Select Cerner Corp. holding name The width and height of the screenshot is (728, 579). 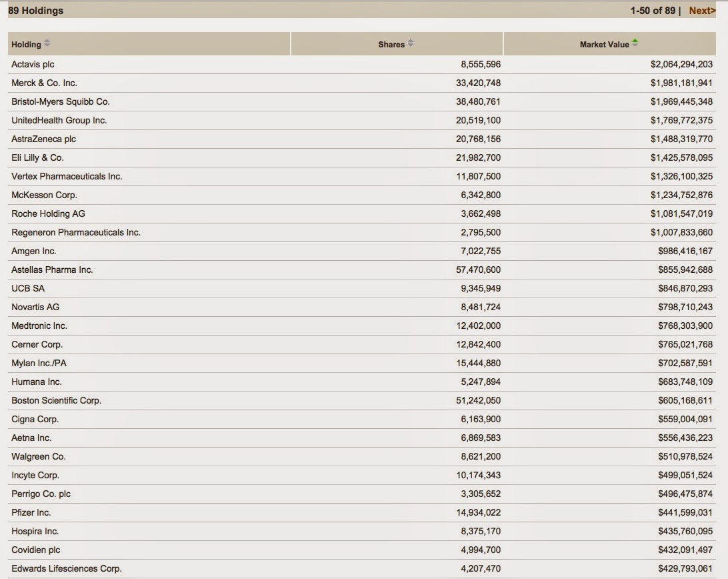click(x=37, y=344)
